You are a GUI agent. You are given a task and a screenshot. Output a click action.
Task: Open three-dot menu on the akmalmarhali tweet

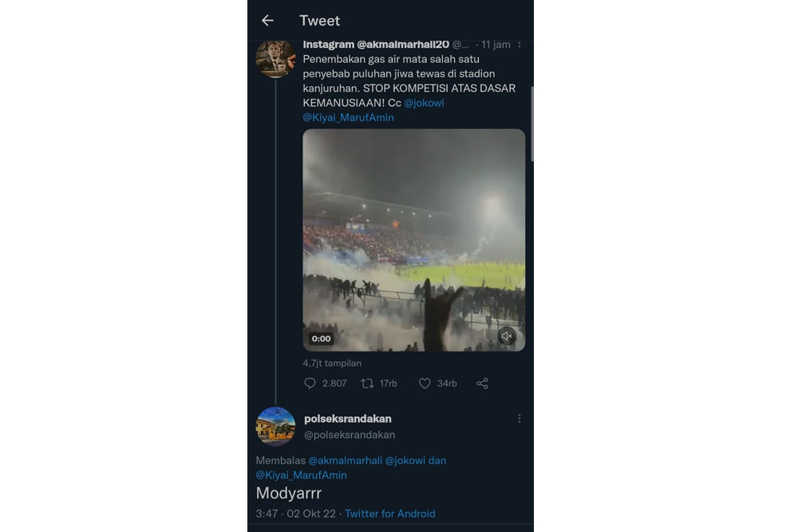pos(519,45)
